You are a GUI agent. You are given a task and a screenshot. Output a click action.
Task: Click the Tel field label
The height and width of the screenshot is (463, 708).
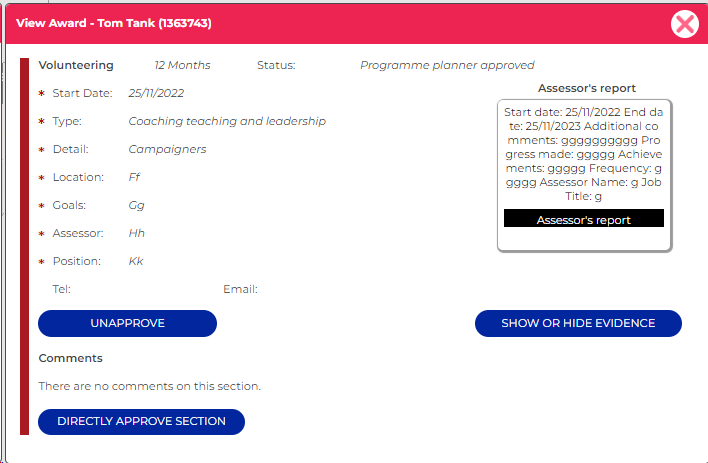pos(61,289)
